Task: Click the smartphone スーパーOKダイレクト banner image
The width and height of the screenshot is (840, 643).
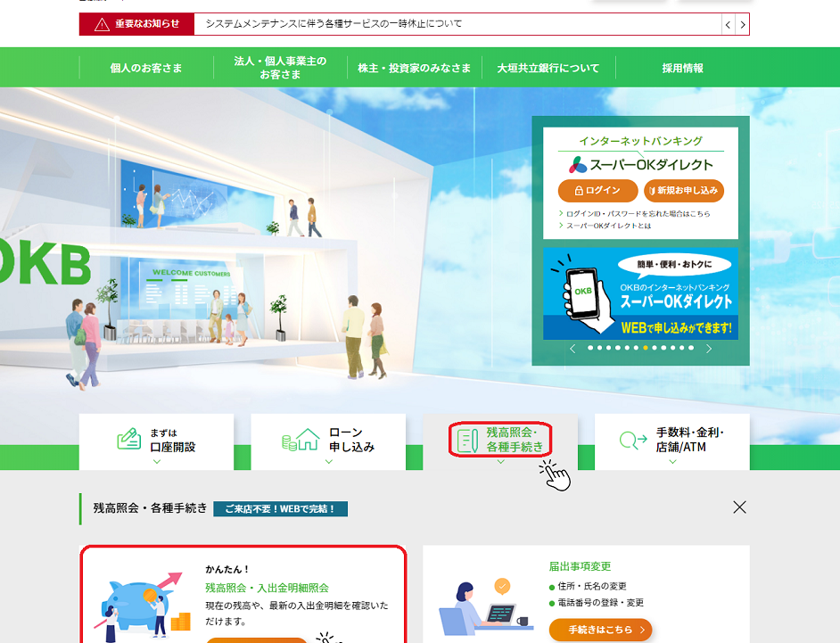Action: [640, 294]
